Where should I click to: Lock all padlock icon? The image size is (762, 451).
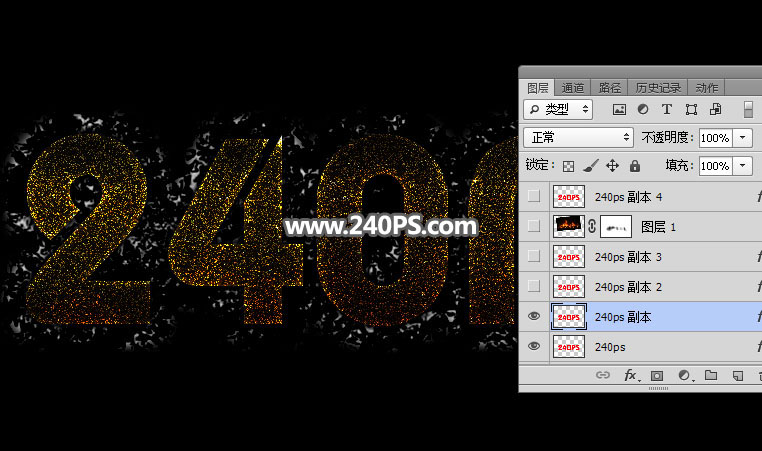635,166
